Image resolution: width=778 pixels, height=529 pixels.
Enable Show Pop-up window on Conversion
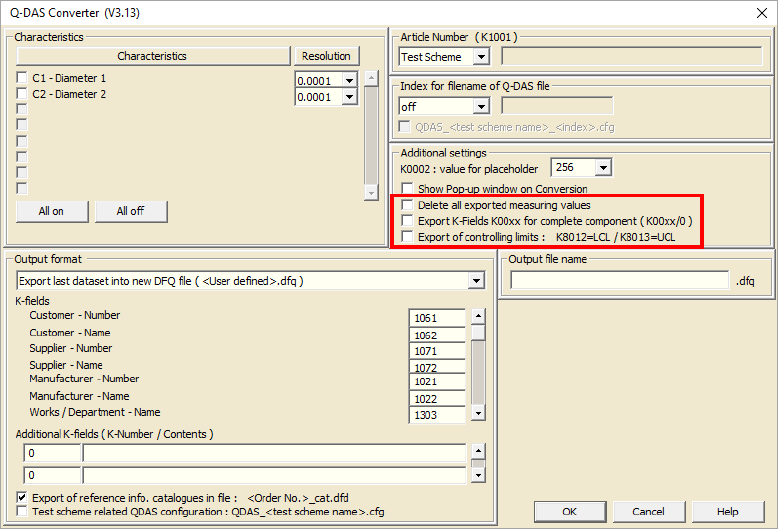407,189
